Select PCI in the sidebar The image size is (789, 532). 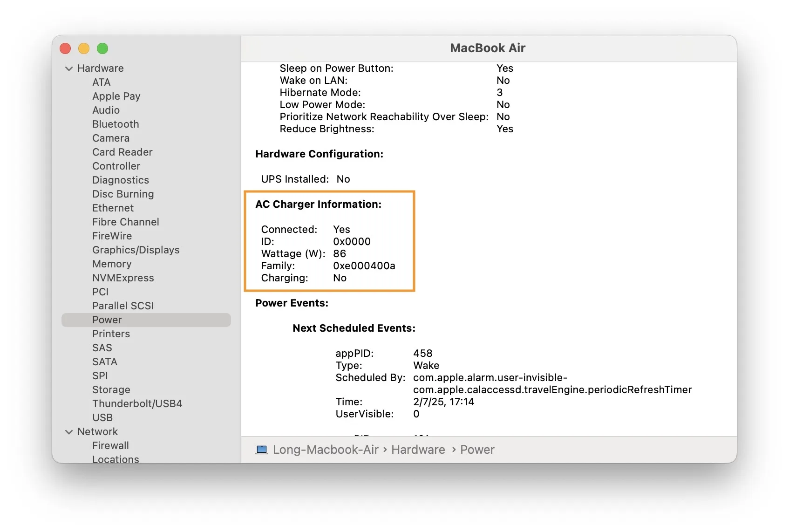[100, 292]
